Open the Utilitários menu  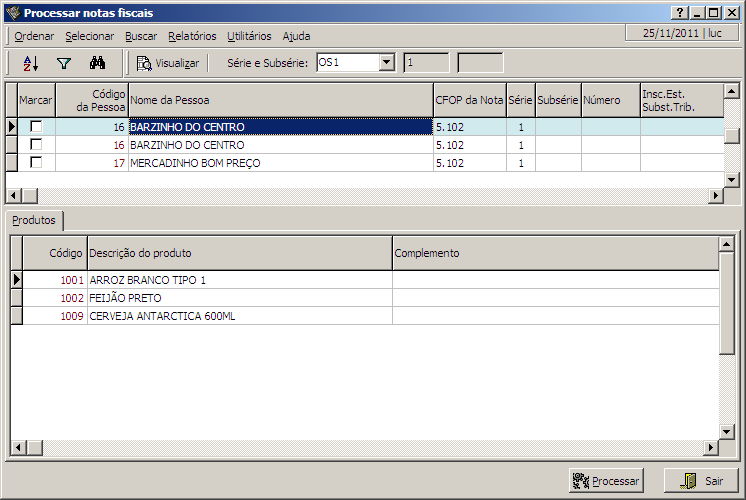click(x=249, y=36)
